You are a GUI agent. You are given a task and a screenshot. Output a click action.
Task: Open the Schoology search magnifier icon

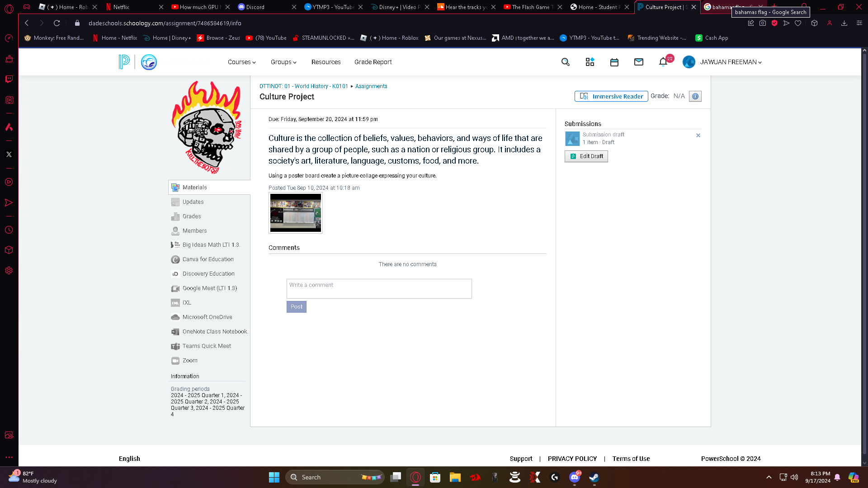point(565,62)
